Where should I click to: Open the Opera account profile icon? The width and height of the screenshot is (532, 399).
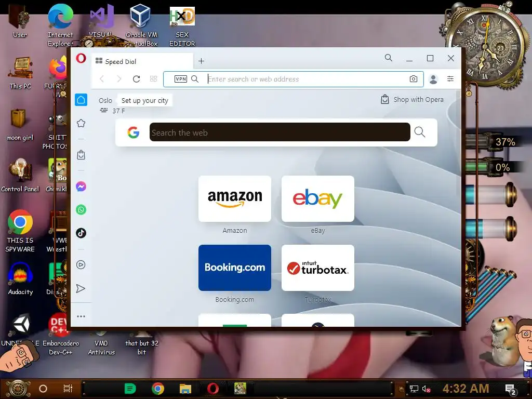(433, 79)
